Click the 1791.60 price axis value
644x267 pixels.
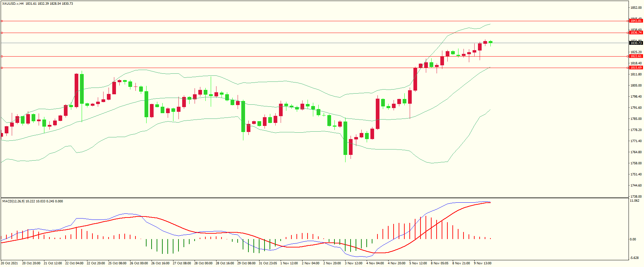[636, 108]
